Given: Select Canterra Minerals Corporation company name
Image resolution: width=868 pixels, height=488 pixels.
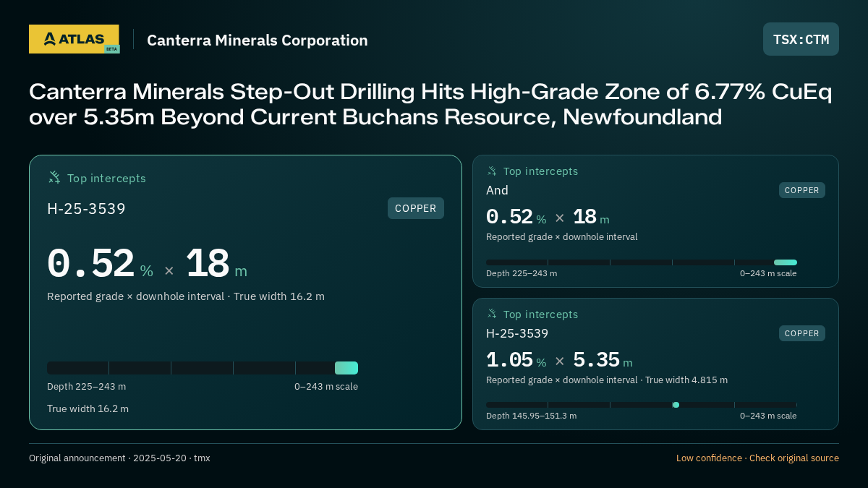Looking at the screenshot, I should pos(258,40).
